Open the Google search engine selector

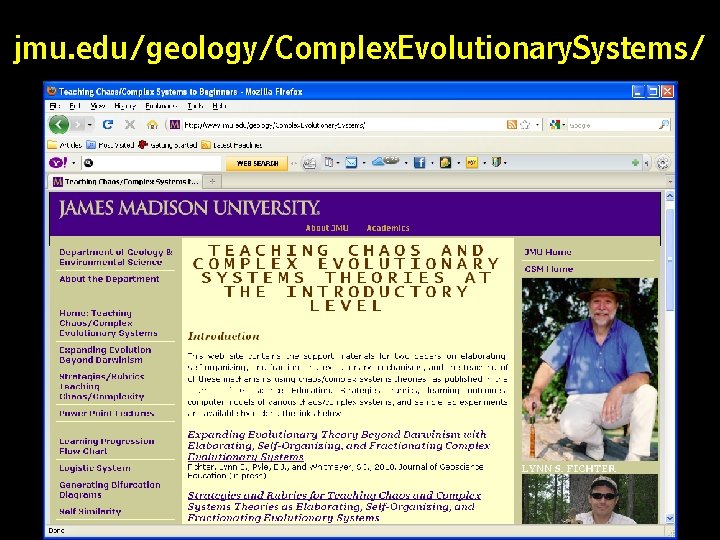[x=557, y=124]
